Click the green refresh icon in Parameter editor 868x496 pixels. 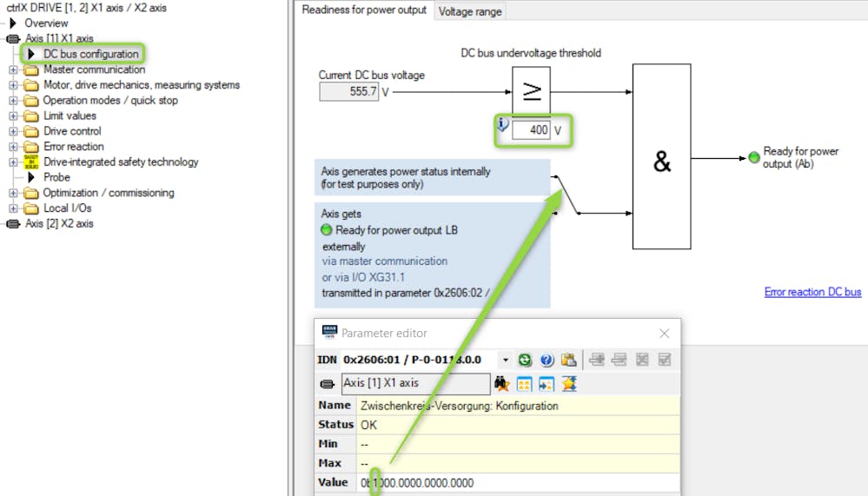(525, 360)
